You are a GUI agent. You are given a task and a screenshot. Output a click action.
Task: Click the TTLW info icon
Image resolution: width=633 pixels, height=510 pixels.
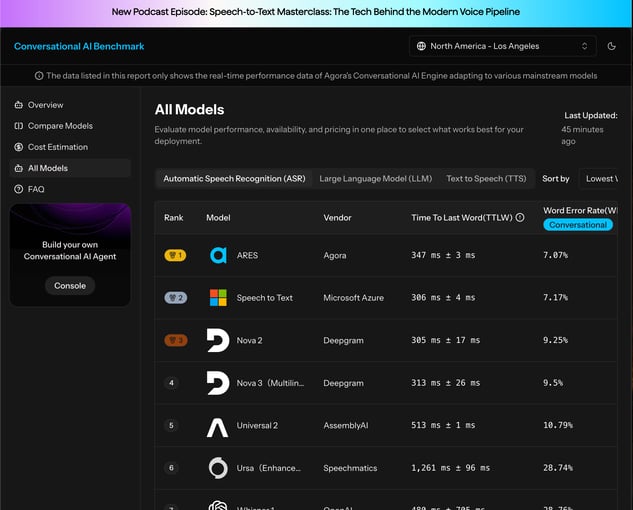coord(520,218)
